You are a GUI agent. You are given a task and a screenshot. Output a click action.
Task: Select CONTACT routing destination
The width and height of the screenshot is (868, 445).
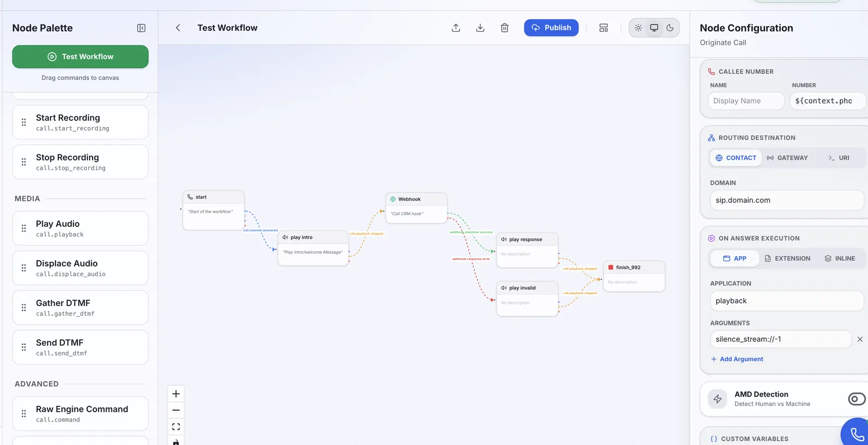pos(736,158)
